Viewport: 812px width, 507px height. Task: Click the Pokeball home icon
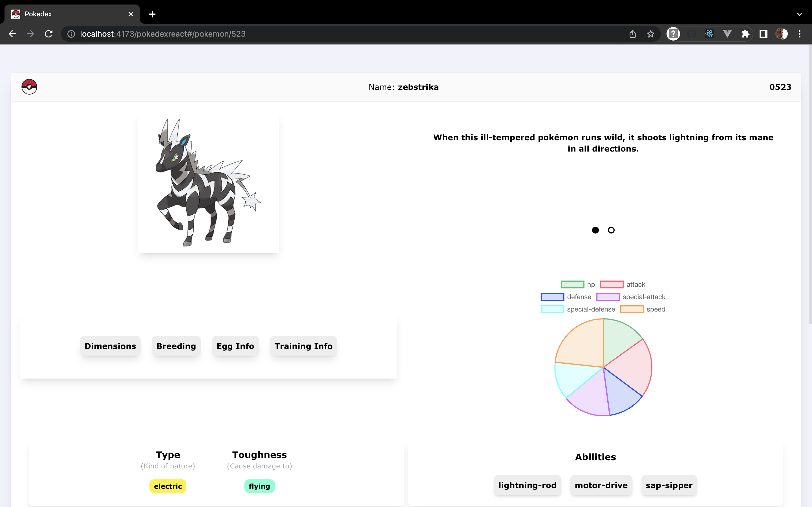(29, 87)
